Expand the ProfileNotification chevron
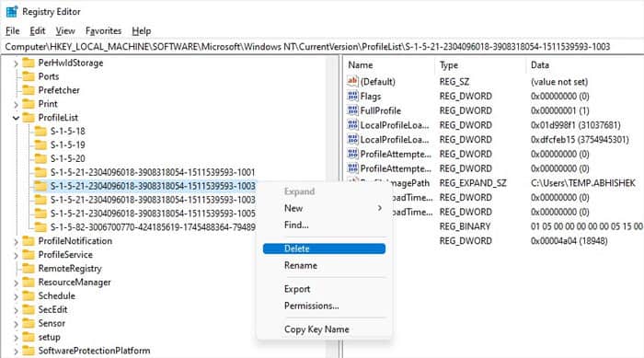Viewport: 644px width, 358px height. 16,242
